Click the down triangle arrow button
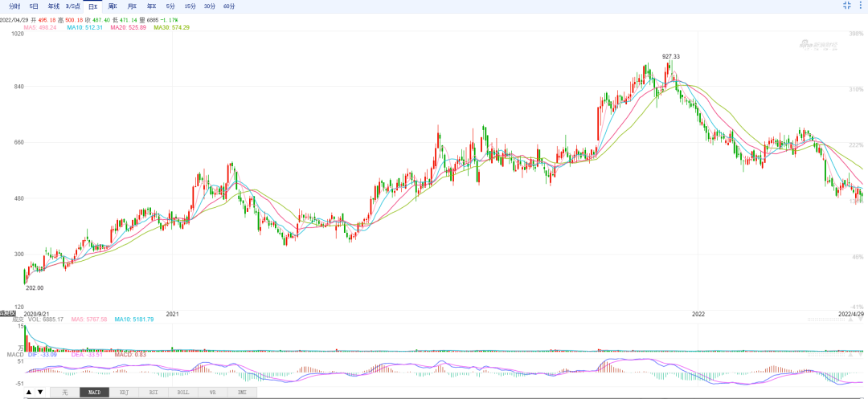The height and width of the screenshot is (399, 868). pyautogui.click(x=40, y=392)
